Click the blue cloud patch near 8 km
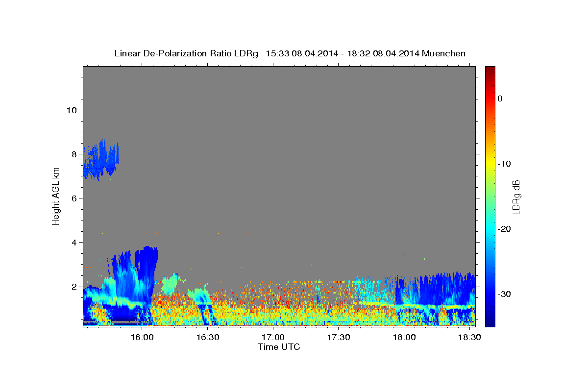588x392 pixels. [101, 159]
